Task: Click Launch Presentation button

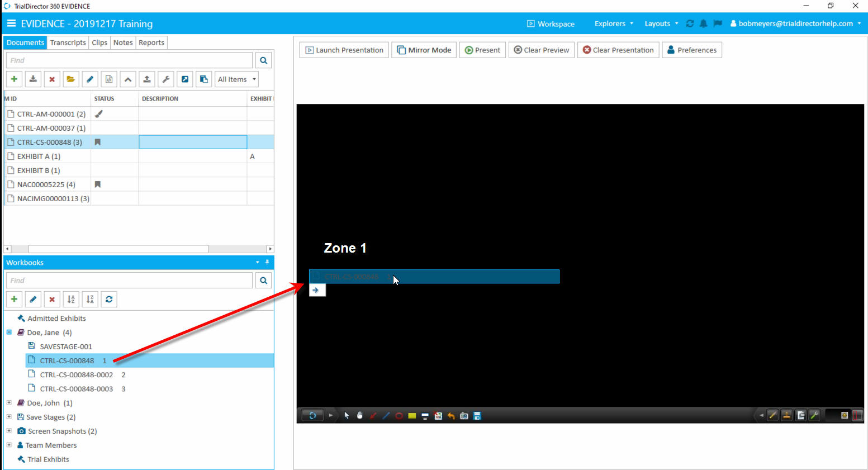Action: tap(344, 50)
